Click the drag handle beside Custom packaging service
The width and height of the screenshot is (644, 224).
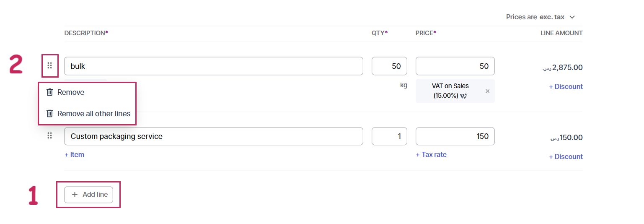pyautogui.click(x=50, y=135)
